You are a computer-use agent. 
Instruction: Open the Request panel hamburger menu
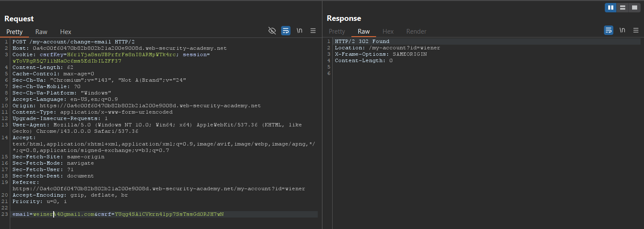[313, 31]
